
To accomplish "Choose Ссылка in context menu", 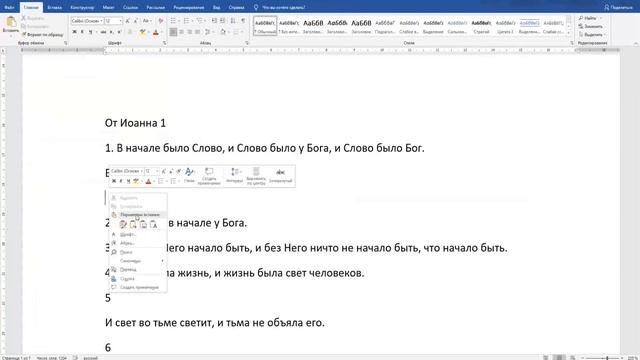I will pyautogui.click(x=138, y=279).
